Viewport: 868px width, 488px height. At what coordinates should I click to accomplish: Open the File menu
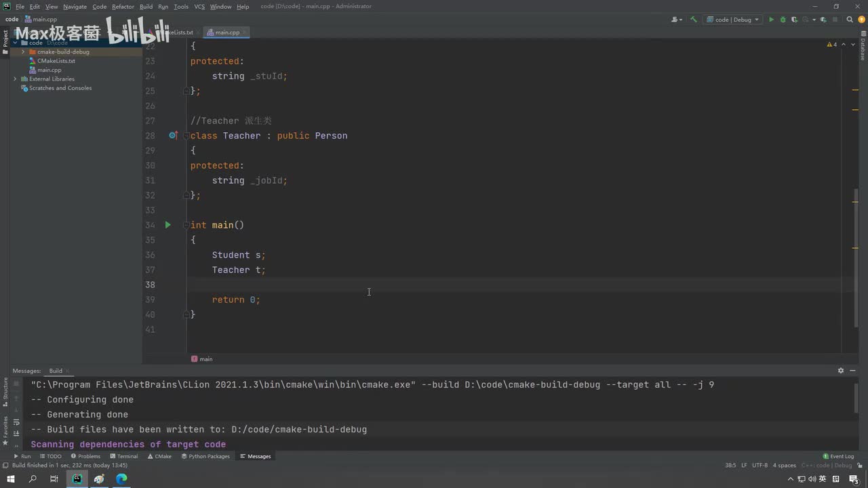pyautogui.click(x=20, y=6)
